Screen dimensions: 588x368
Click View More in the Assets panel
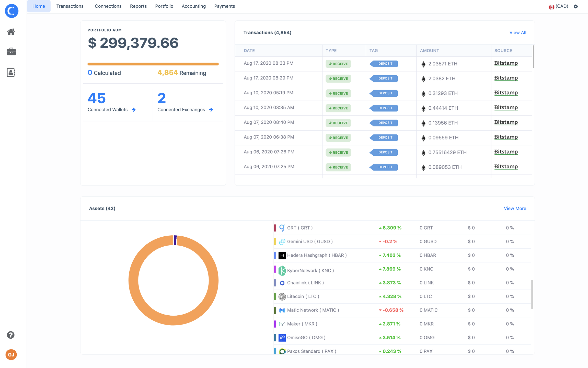515,208
